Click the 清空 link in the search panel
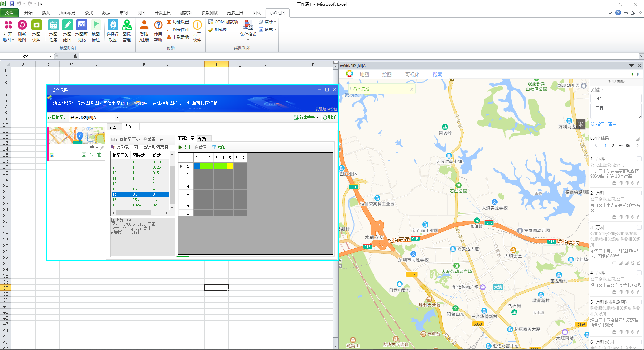 click(x=612, y=124)
